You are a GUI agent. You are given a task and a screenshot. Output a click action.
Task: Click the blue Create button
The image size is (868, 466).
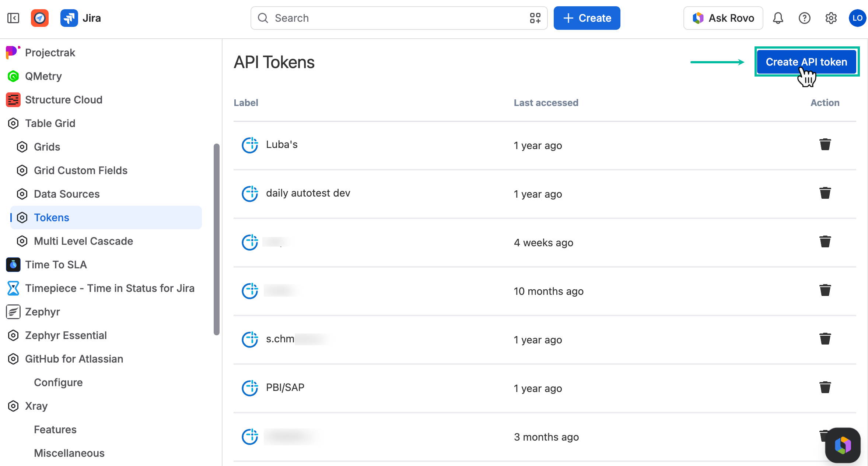[587, 18]
